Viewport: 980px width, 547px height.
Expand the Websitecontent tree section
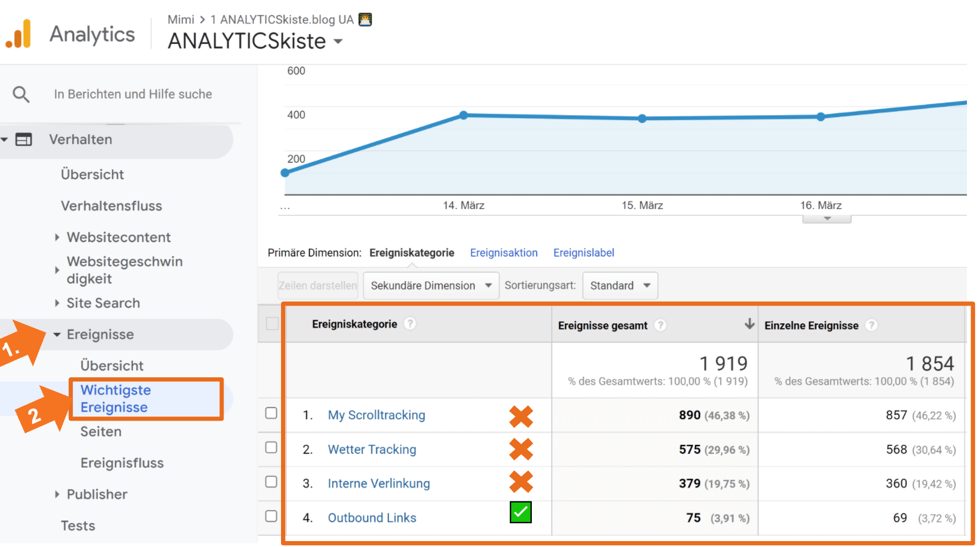[58, 237]
